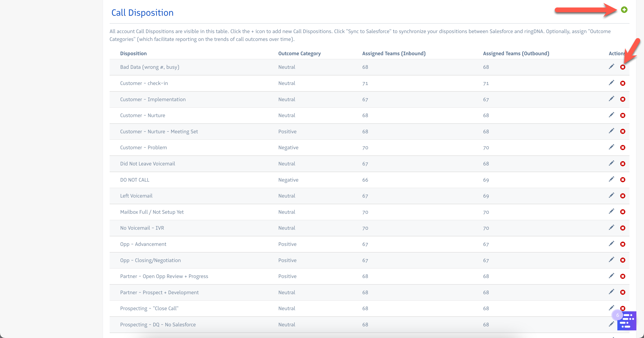This screenshot has height=338, width=644.
Task: Click Neutral category in Left Voicemail row
Action: point(287,196)
